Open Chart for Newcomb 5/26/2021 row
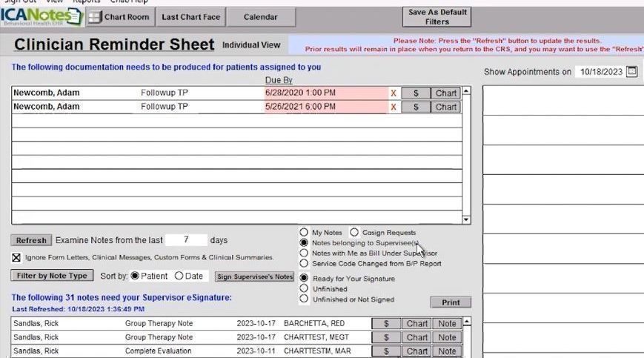644x358 pixels. pos(445,107)
